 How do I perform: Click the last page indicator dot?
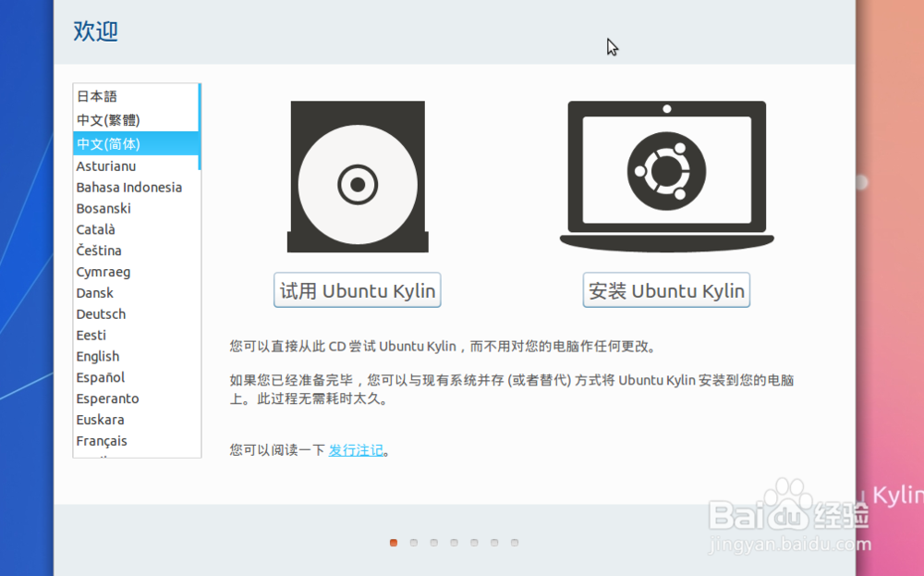pyautogui.click(x=515, y=544)
